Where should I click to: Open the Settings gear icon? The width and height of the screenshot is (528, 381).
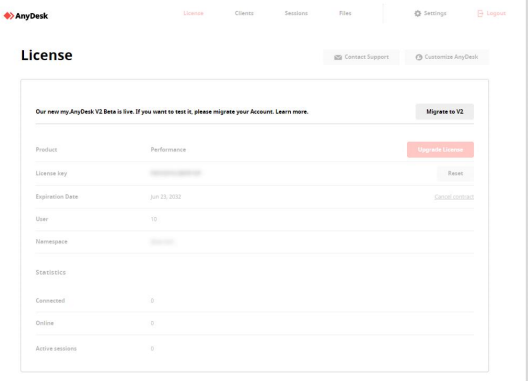tap(418, 13)
